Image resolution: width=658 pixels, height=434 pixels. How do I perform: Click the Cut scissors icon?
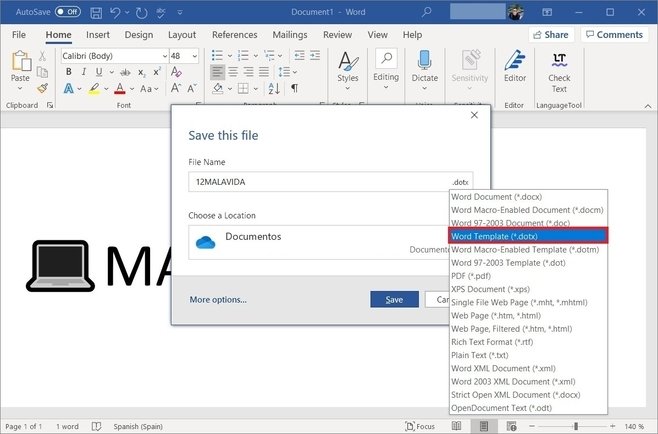click(42, 56)
